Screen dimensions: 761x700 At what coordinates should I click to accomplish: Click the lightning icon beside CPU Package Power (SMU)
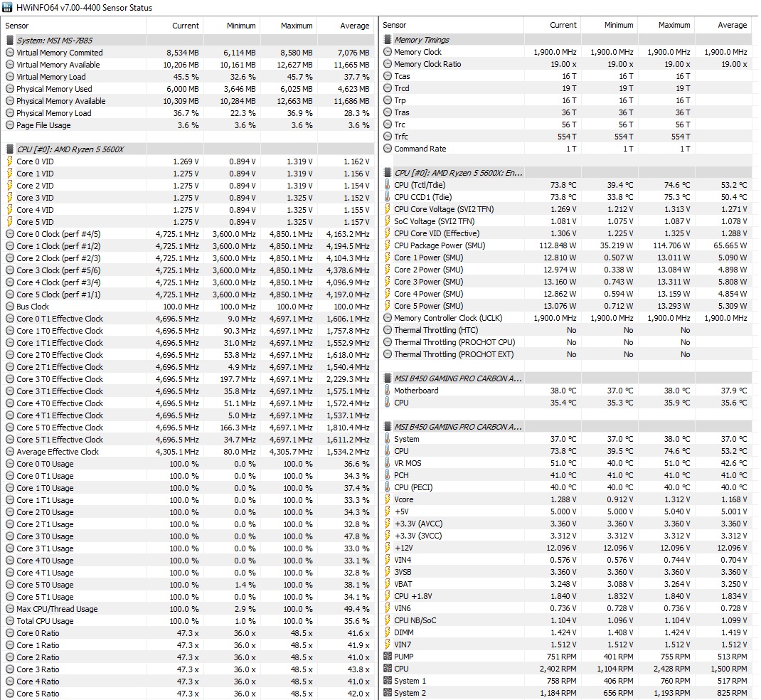click(x=388, y=245)
